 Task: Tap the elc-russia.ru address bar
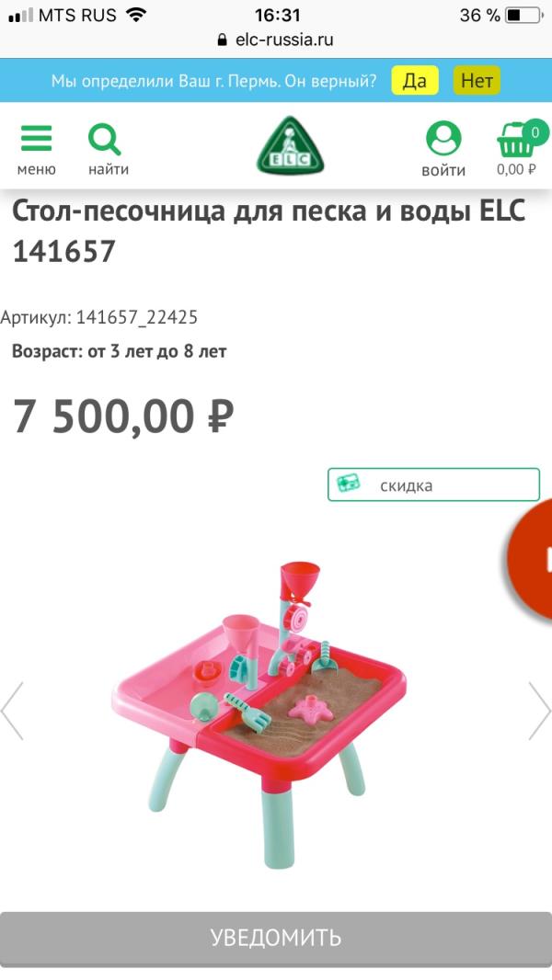[276, 40]
